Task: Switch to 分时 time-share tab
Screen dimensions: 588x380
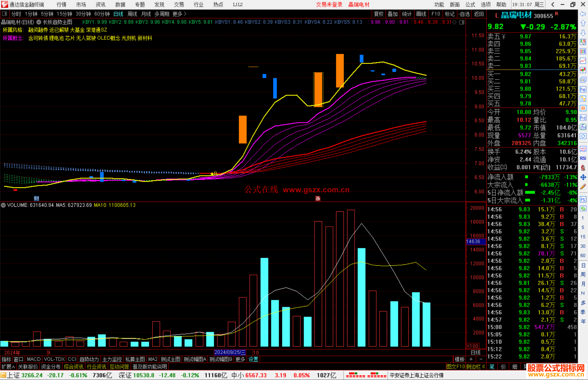Action: coord(16,14)
